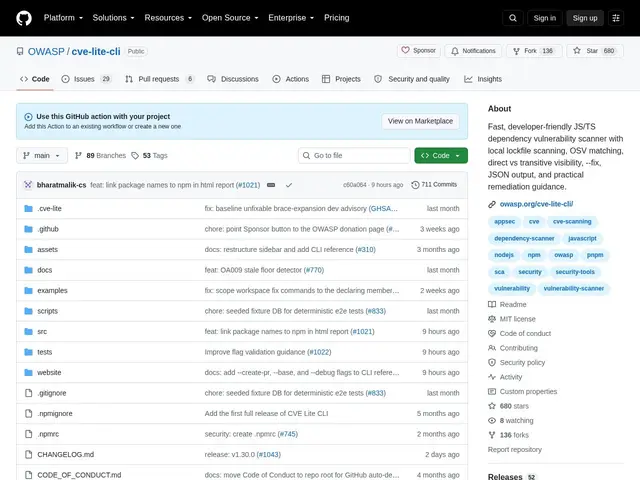Click the branch icon beside 89 Branches

click(78, 156)
